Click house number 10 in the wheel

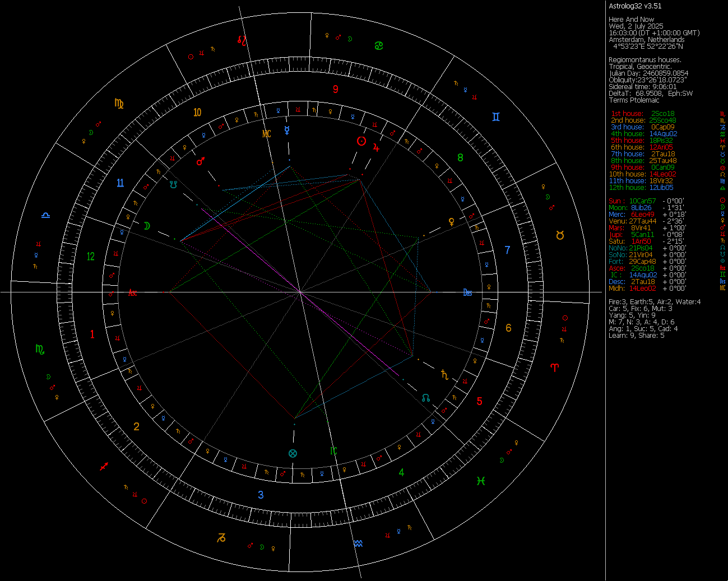pyautogui.click(x=197, y=113)
